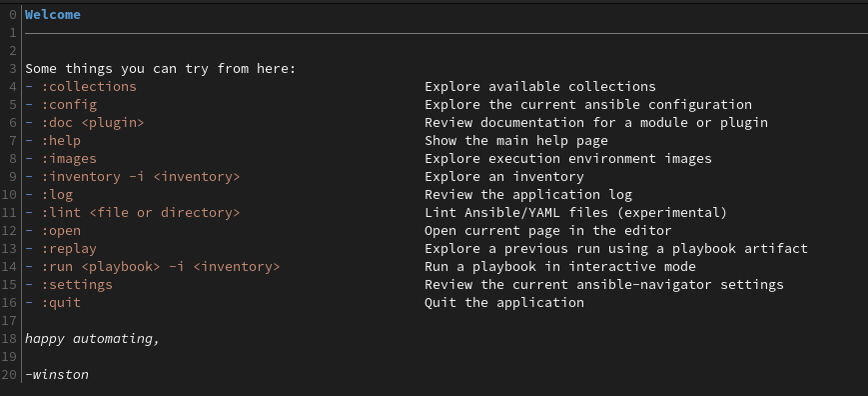Click 'Review documentation for a module or plugin'
This screenshot has height=396, width=868.
click(596, 123)
